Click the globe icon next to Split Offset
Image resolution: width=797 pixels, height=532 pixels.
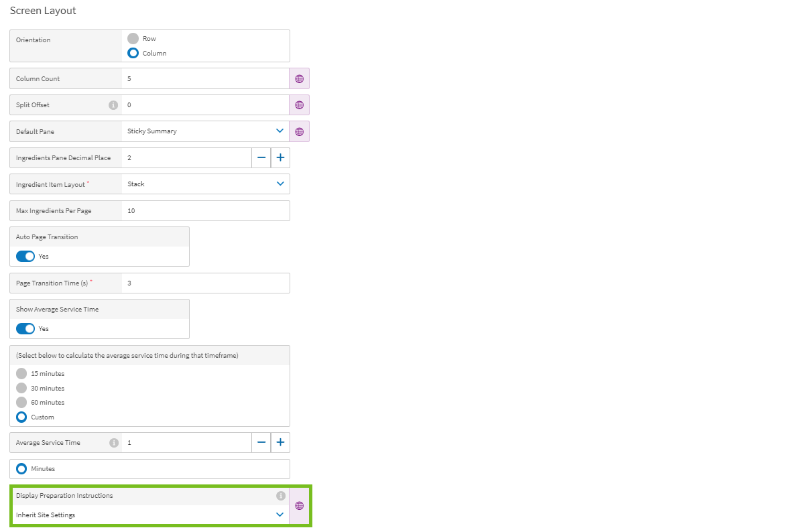(x=299, y=105)
